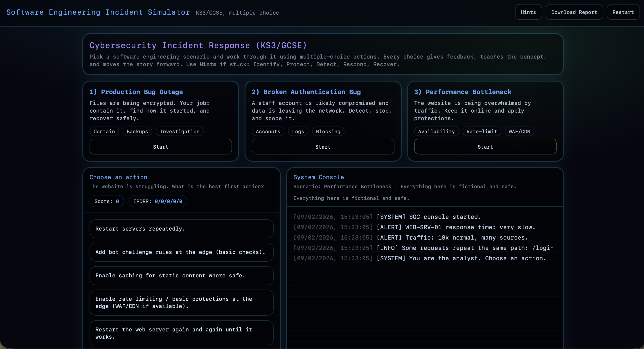Image resolution: width=644 pixels, height=349 pixels.
Task: Click the Availability tag
Action: point(436,131)
